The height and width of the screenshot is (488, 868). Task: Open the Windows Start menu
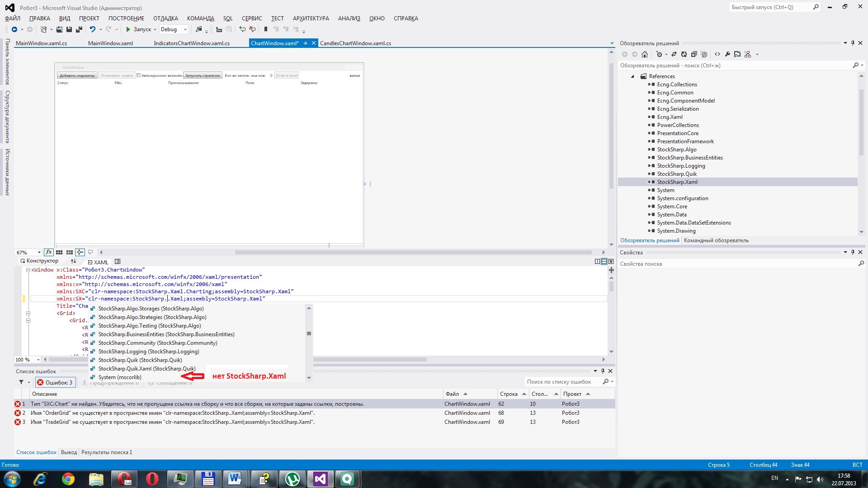[12, 479]
